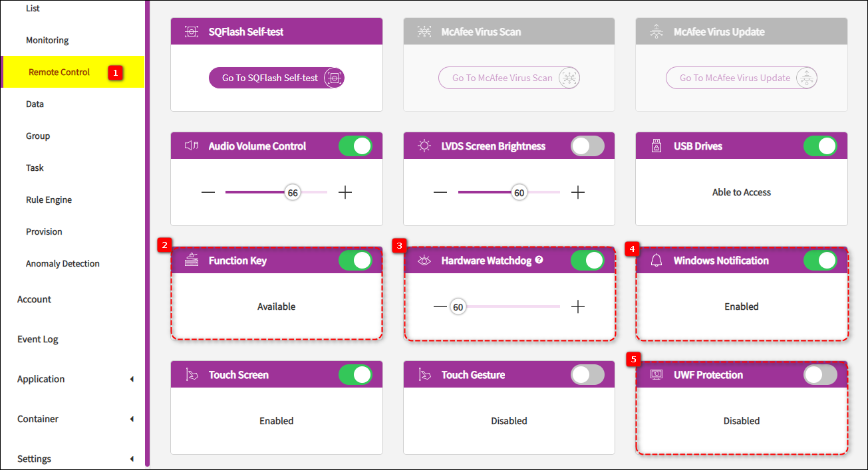Enable the UWF Protection toggle
Image resolution: width=868 pixels, height=470 pixels.
[x=820, y=375]
